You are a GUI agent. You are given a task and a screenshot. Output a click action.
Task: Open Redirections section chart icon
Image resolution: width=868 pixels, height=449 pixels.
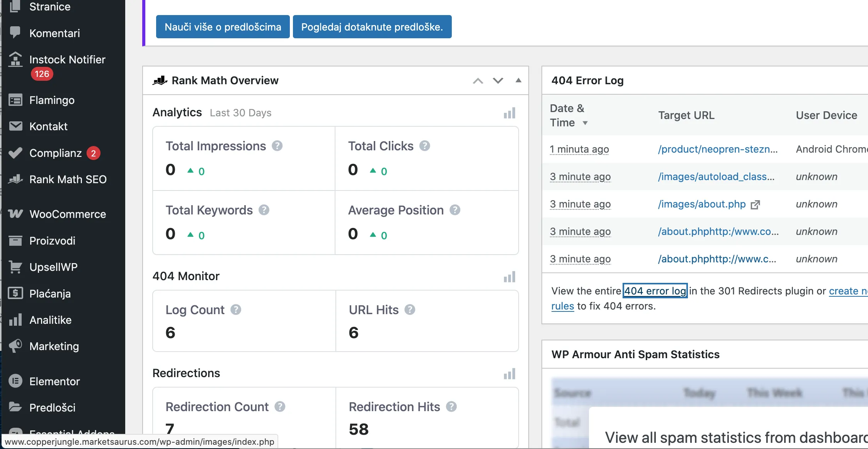[509, 374]
